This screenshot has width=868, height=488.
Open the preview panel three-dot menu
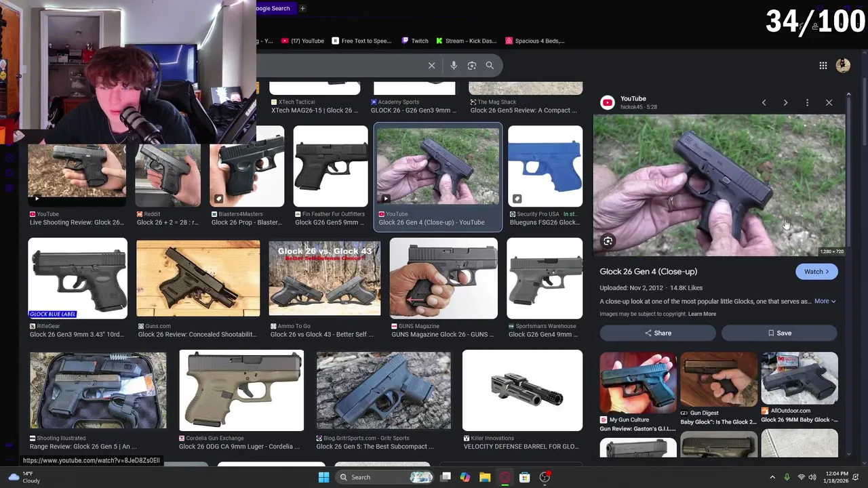pyautogui.click(x=807, y=102)
